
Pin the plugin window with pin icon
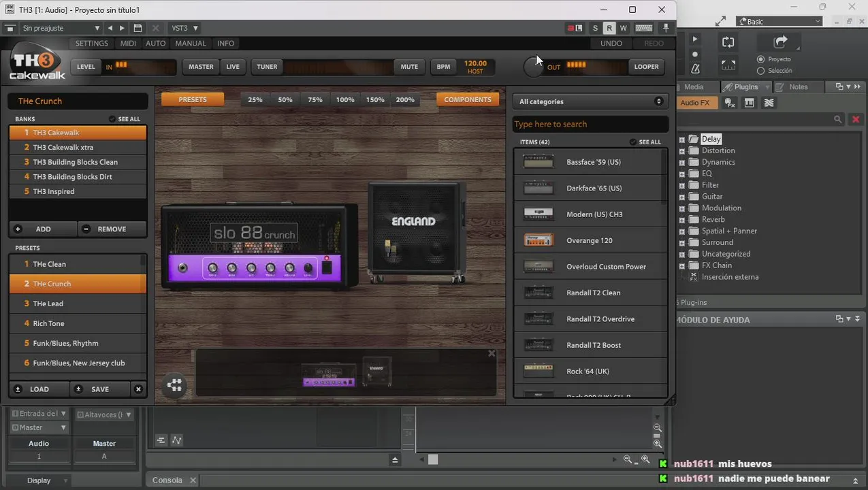[666, 28]
